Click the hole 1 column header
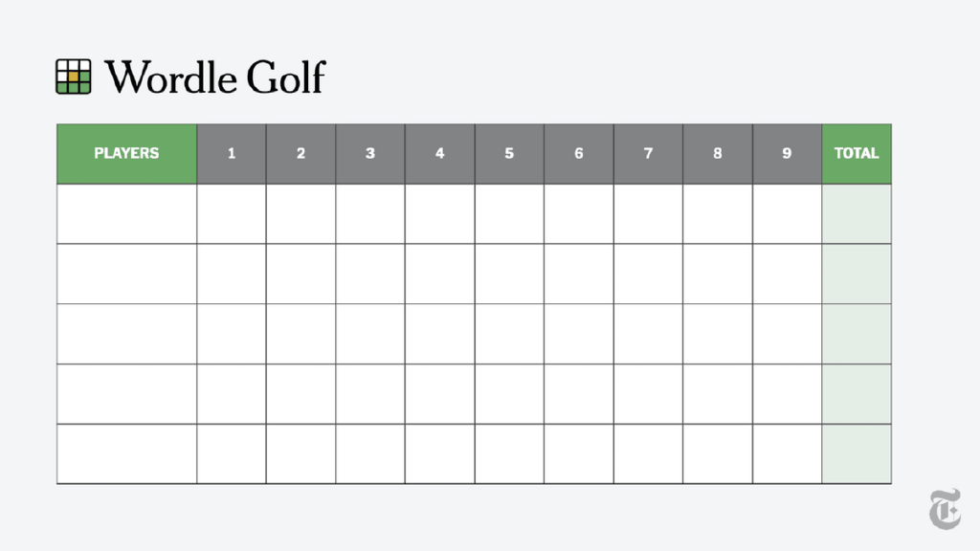The height and width of the screenshot is (551, 980). tap(232, 153)
